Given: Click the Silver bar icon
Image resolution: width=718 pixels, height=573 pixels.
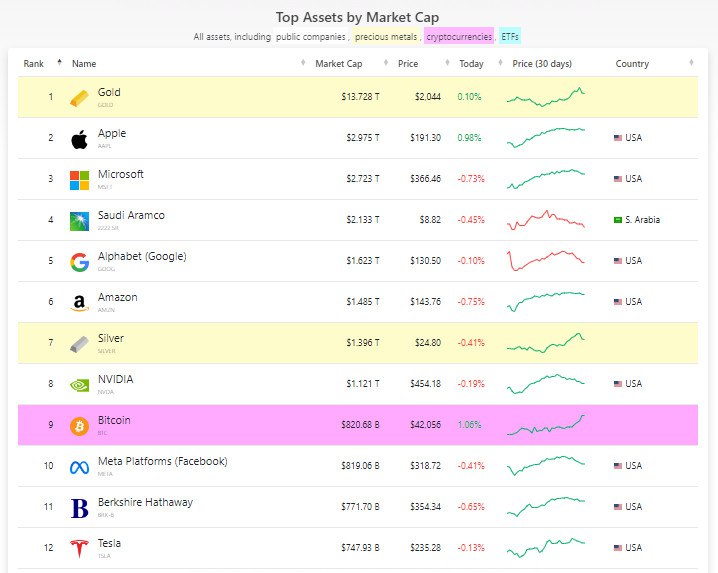Looking at the screenshot, I should [79, 344].
